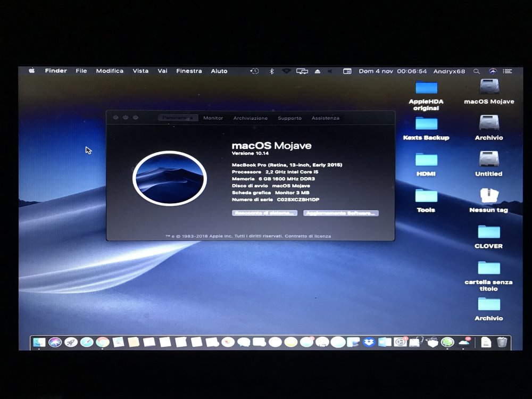
Task: Click the serial number C02SXCZBH1DP
Action: [298, 199]
